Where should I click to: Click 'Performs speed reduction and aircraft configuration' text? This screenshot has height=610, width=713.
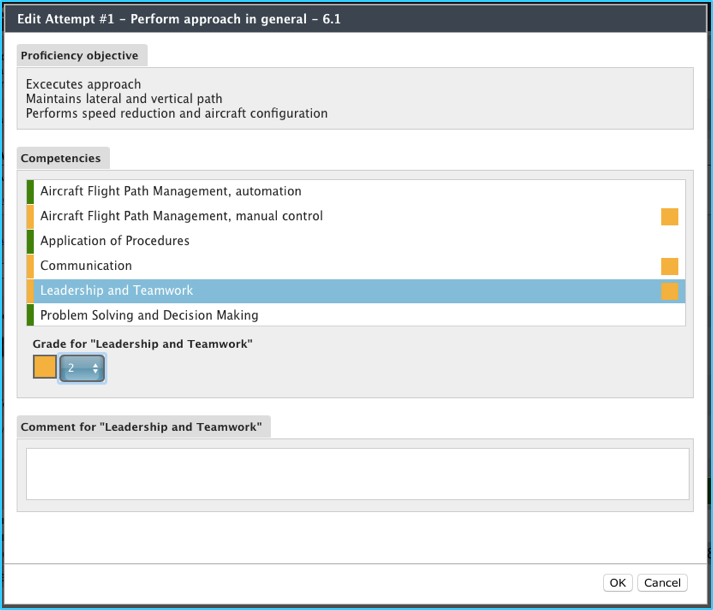177,113
